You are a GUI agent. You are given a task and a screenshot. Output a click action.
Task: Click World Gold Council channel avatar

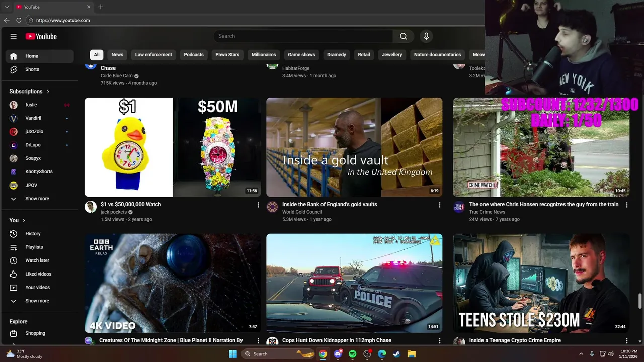272,207
